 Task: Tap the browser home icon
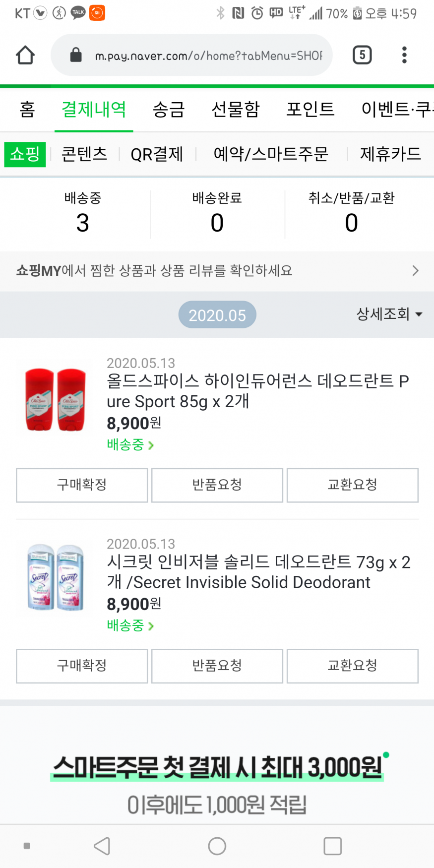coord(25,55)
